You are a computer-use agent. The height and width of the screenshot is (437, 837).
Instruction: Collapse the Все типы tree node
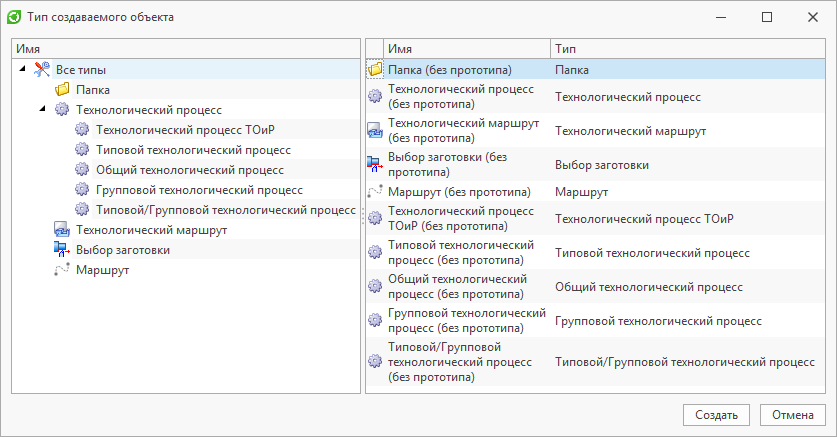(22, 69)
